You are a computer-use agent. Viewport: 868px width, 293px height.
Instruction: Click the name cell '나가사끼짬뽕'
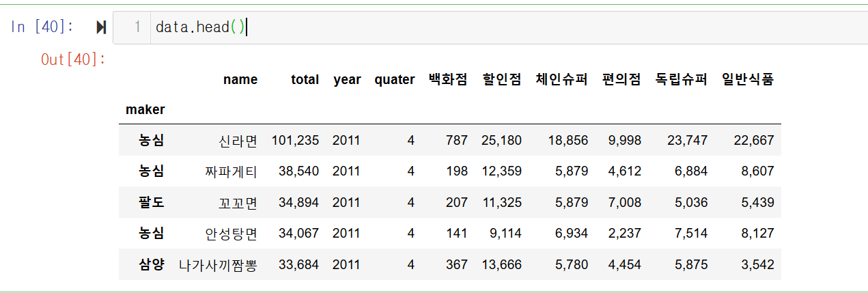pos(218,264)
